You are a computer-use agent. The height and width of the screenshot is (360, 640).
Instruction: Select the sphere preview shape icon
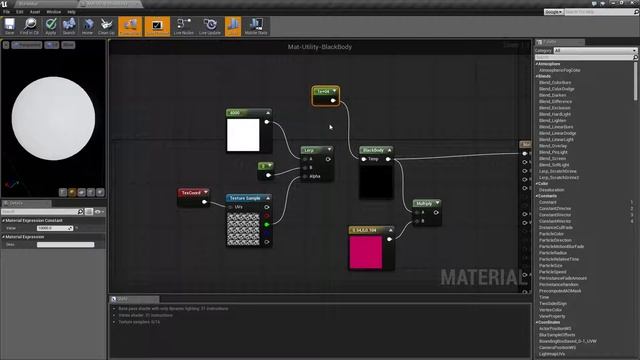coord(72,192)
